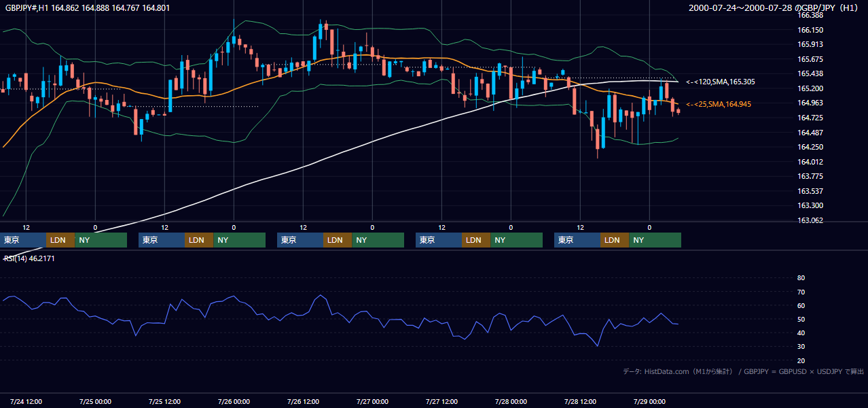
Task: Select RSI scale value 50
Action: pos(801,319)
